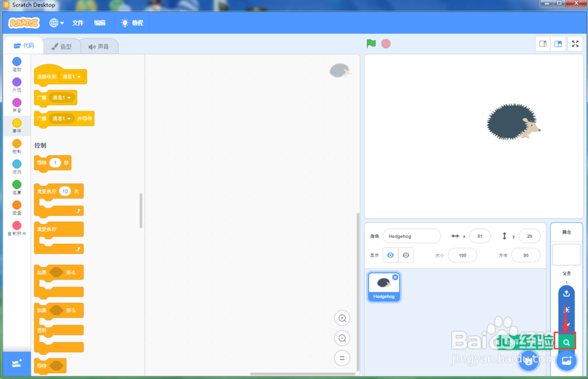This screenshot has width=588, height=379.
Task: Edit the sprite size value 100
Action: (x=462, y=255)
